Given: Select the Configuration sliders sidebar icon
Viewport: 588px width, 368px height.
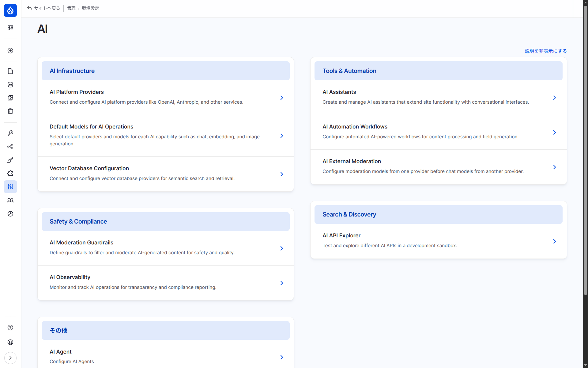Looking at the screenshot, I should tap(10, 187).
